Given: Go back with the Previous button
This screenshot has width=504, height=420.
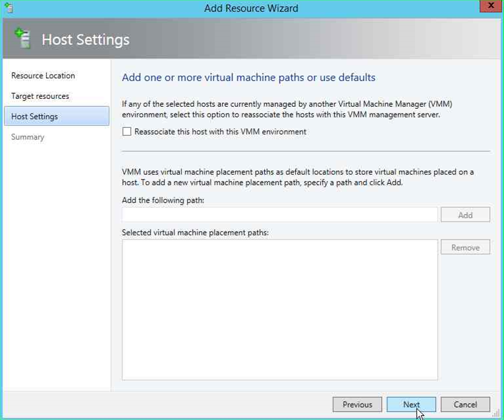Looking at the screenshot, I should pyautogui.click(x=357, y=405).
